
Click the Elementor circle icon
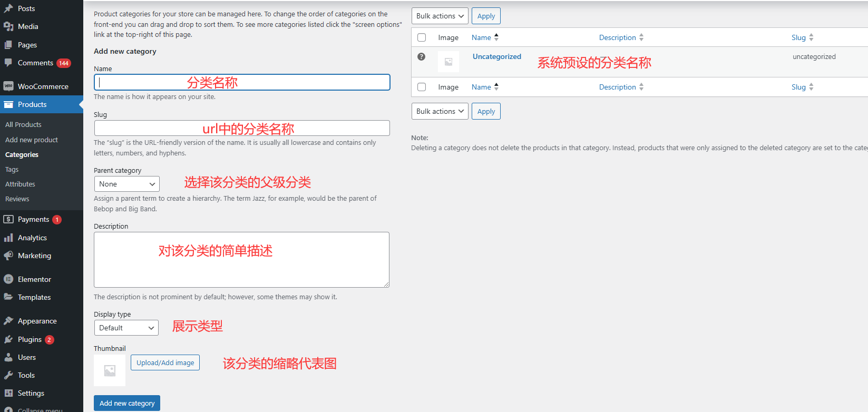8,279
